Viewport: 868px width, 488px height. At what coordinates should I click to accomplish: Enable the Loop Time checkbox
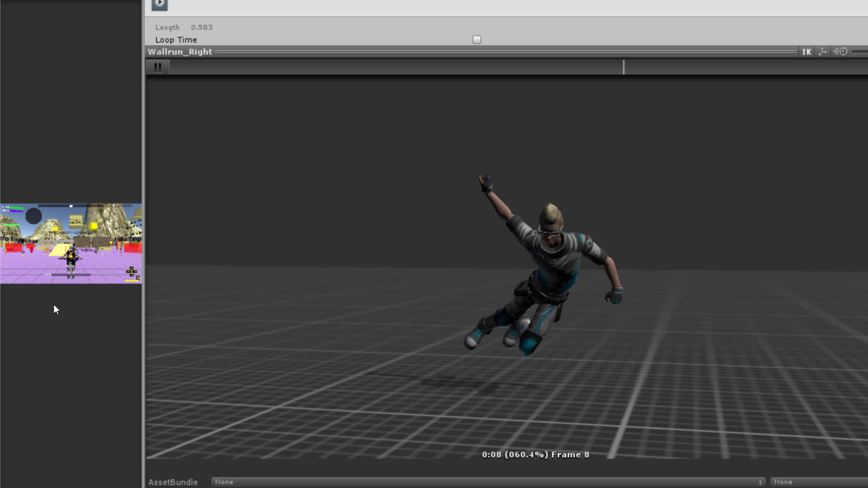tap(476, 40)
